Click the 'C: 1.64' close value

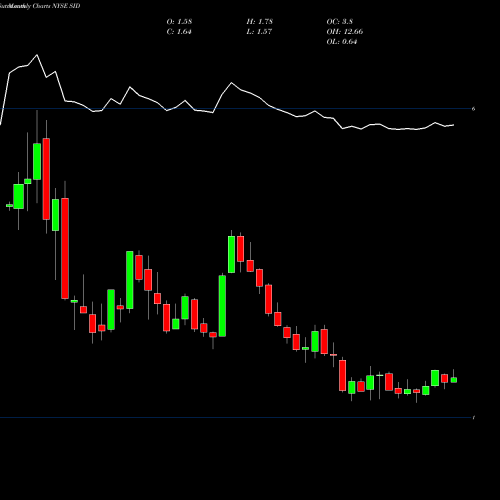coord(179,32)
